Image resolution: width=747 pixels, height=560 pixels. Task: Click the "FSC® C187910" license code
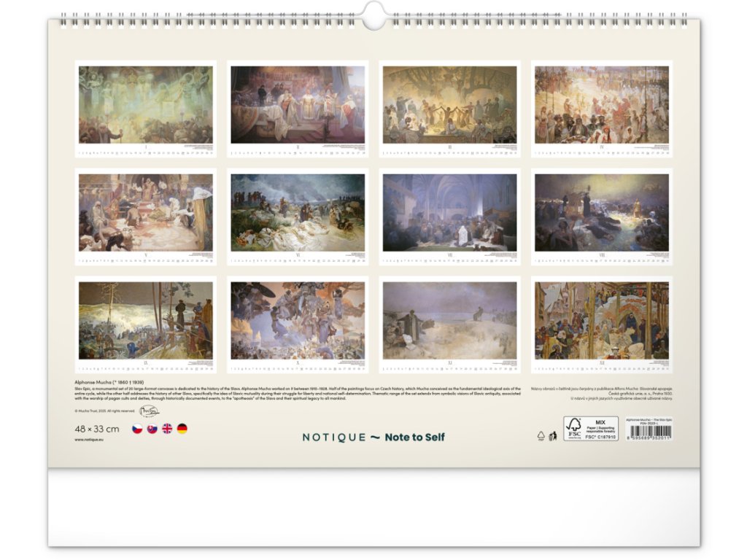pos(600,437)
